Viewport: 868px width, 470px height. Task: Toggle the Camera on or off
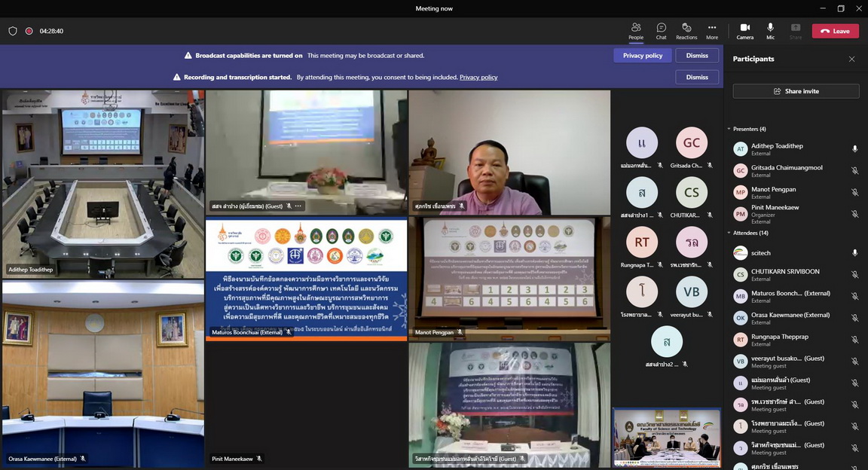(744, 30)
